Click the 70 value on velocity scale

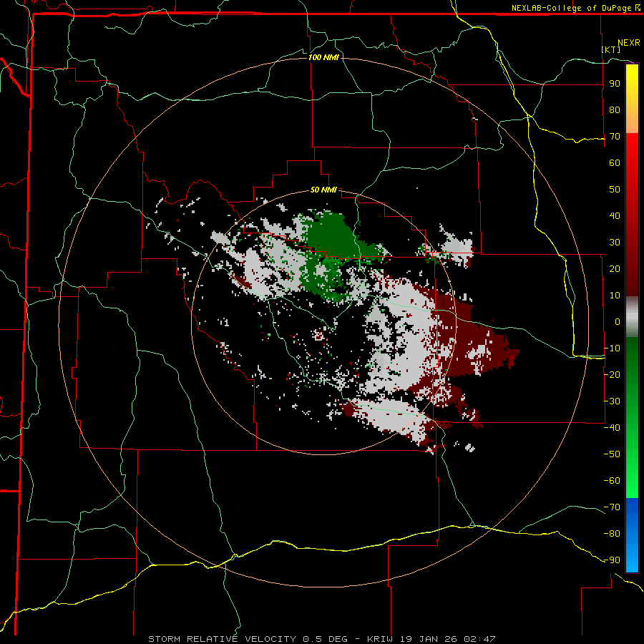pos(615,137)
